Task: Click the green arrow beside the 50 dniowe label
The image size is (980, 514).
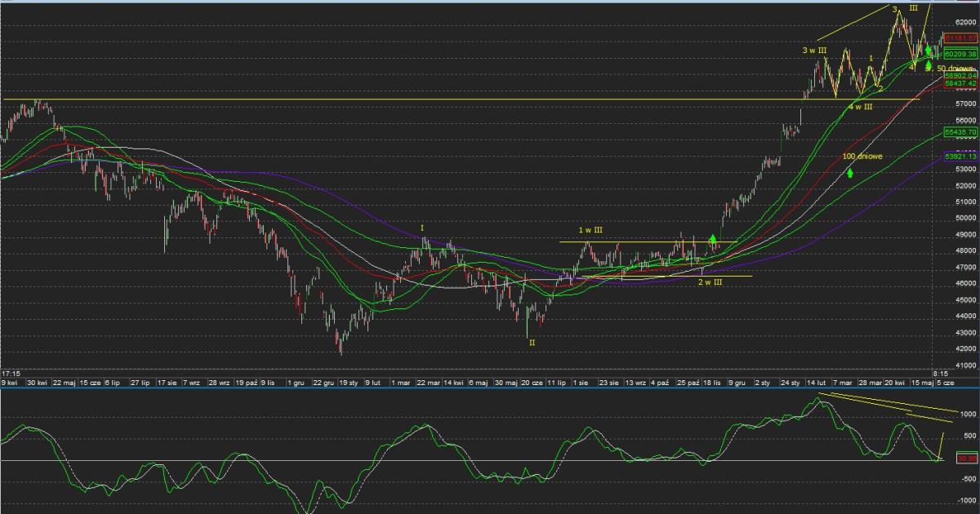Action: 929,65
